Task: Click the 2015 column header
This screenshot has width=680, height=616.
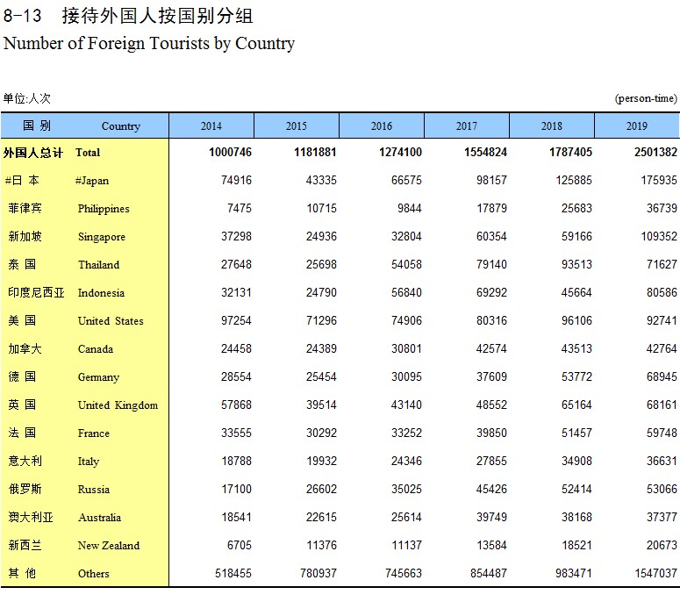Action: tap(297, 125)
